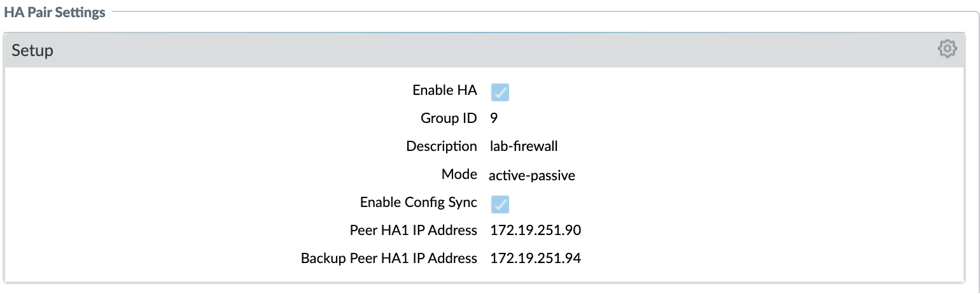Screen dimensions: 980x293
Task: Click the Enable HA label
Action: click(x=444, y=90)
